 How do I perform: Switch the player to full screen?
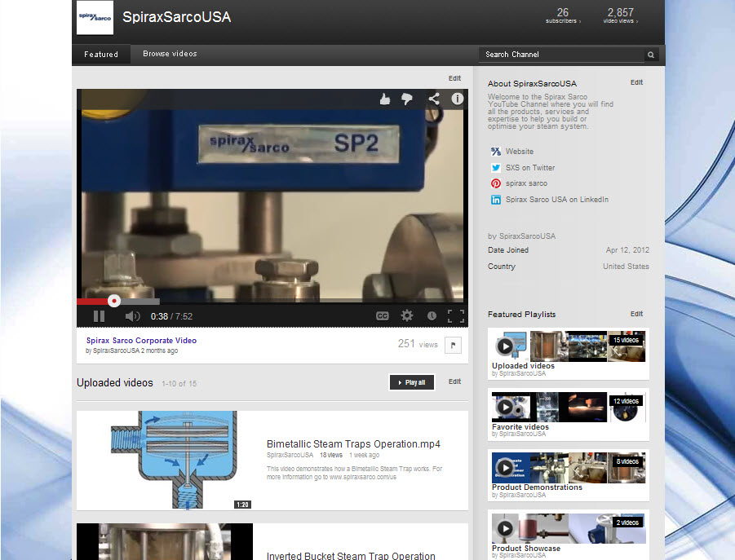pos(456,316)
